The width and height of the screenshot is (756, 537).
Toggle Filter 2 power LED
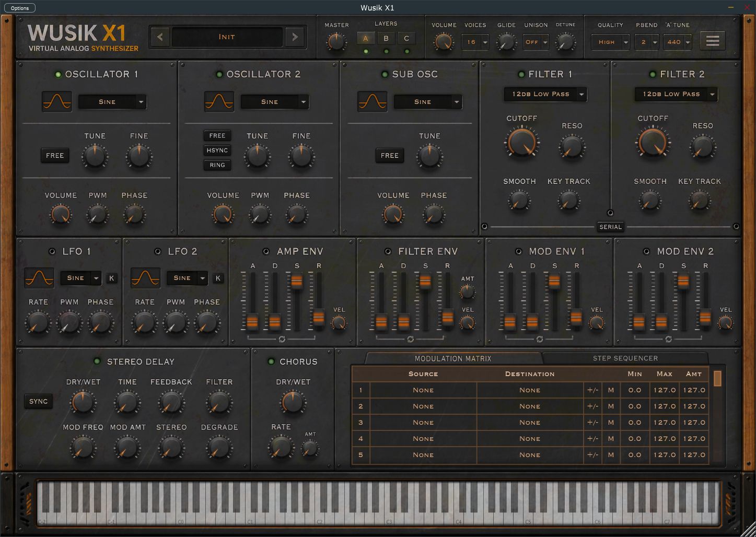[653, 74]
